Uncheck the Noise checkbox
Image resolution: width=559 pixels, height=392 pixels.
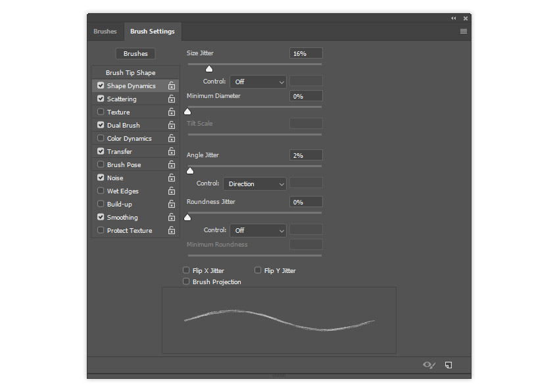(x=101, y=178)
